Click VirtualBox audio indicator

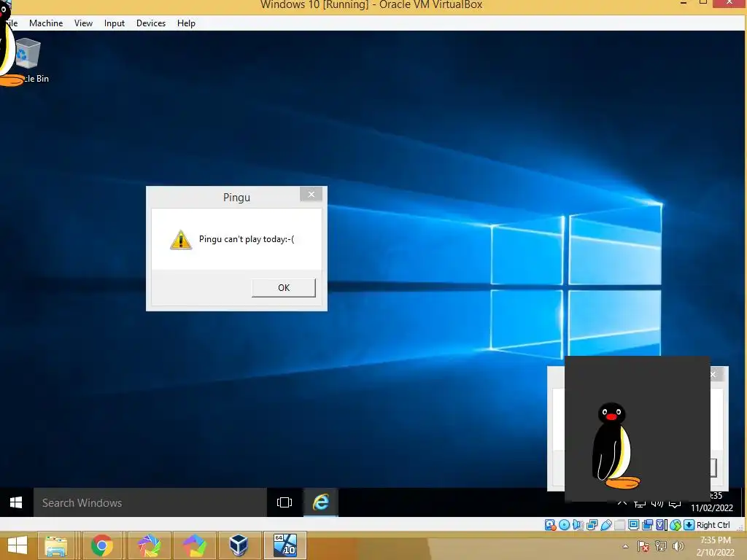pyautogui.click(x=578, y=525)
